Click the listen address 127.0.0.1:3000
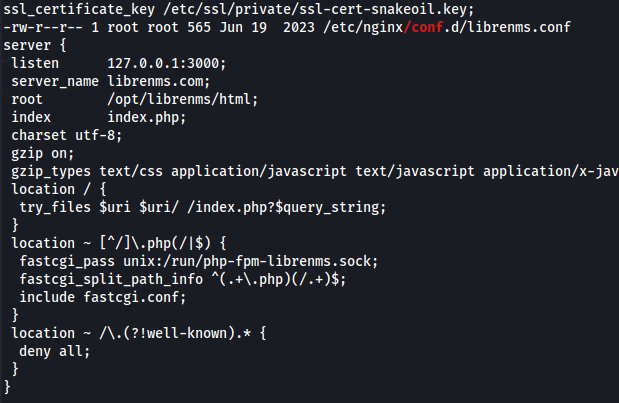 coord(167,63)
